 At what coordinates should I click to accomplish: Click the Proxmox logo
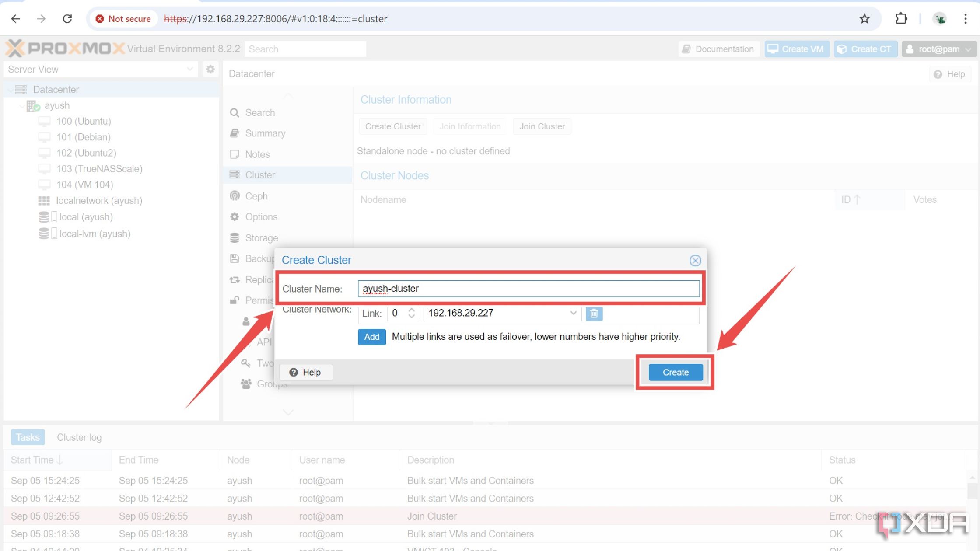point(65,49)
